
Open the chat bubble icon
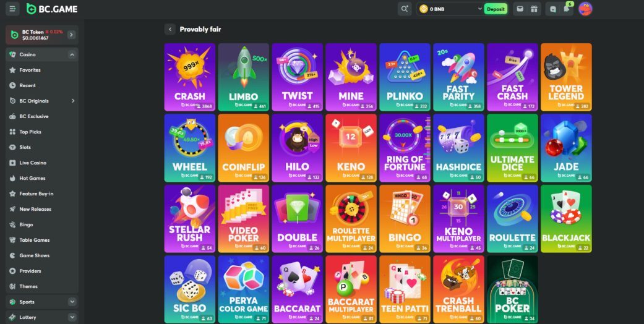[x=553, y=9]
